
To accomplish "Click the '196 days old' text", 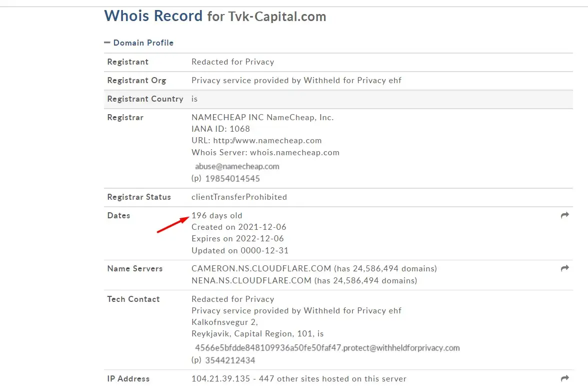I will 217,215.
